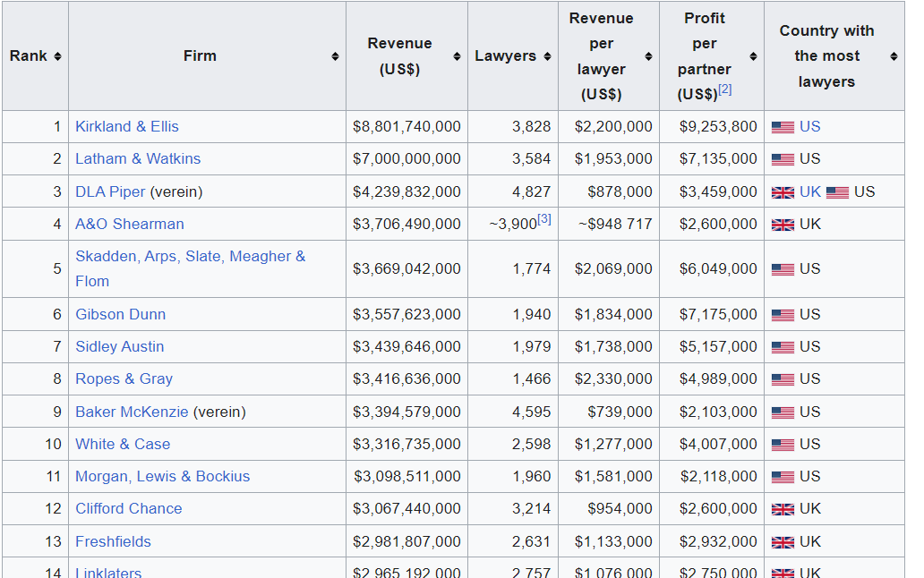Select revenue value $7,000,000,000
This screenshot has width=924, height=578.
point(406,159)
